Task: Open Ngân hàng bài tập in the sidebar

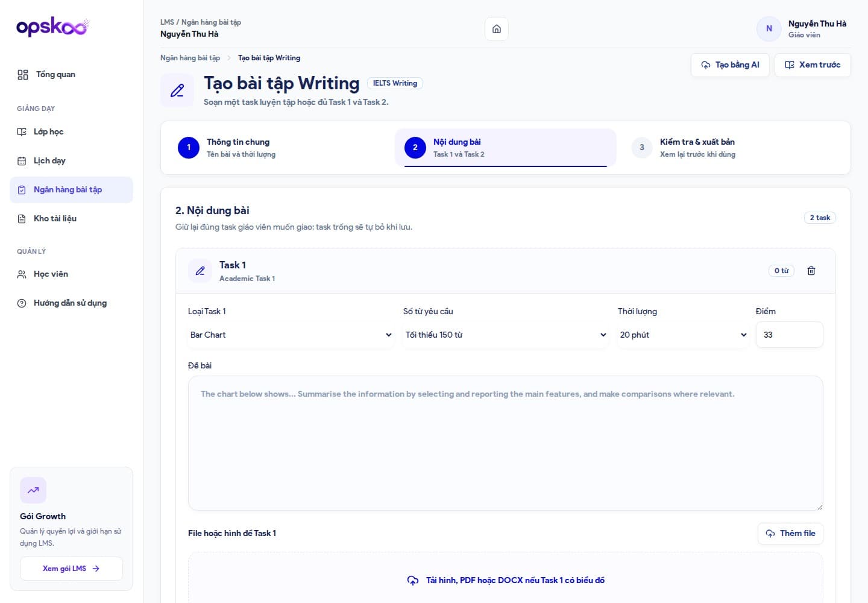Action: (x=71, y=190)
